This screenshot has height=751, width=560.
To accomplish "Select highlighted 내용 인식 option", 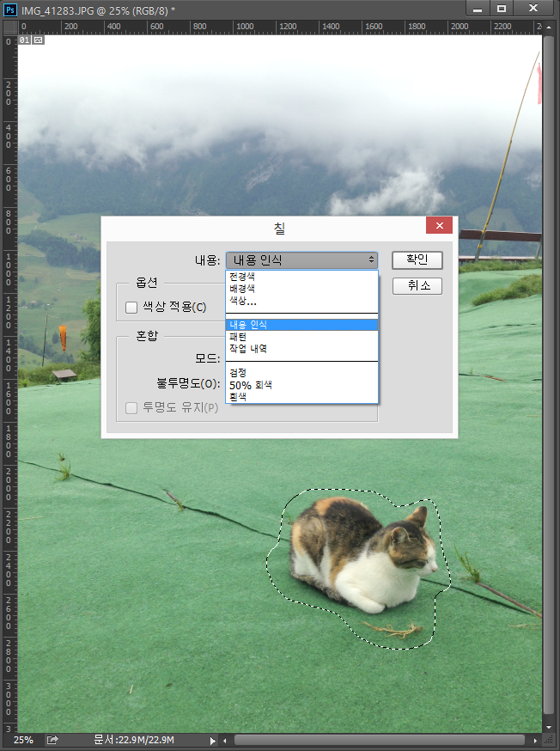I will [x=301, y=325].
